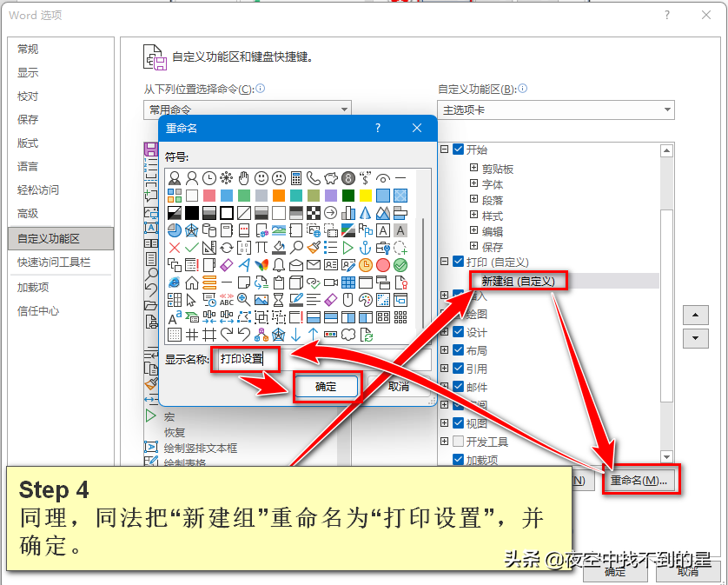Pick the clipboard symbol
This screenshot has width=728, height=585.
279,283
